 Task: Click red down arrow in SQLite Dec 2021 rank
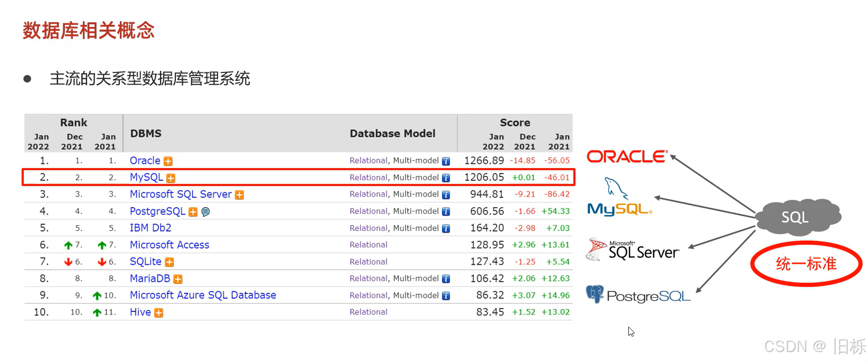tap(68, 262)
